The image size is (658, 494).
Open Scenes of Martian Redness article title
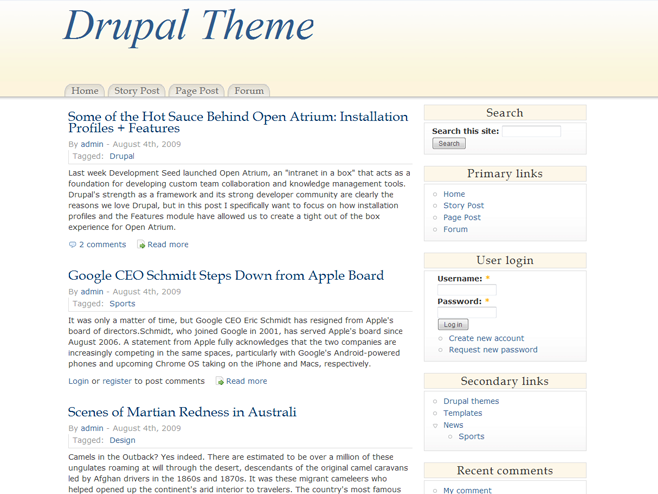[x=182, y=412]
